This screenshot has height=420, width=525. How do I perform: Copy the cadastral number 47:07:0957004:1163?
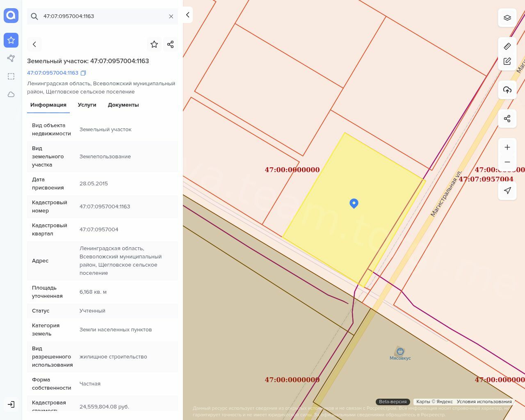[x=83, y=73]
